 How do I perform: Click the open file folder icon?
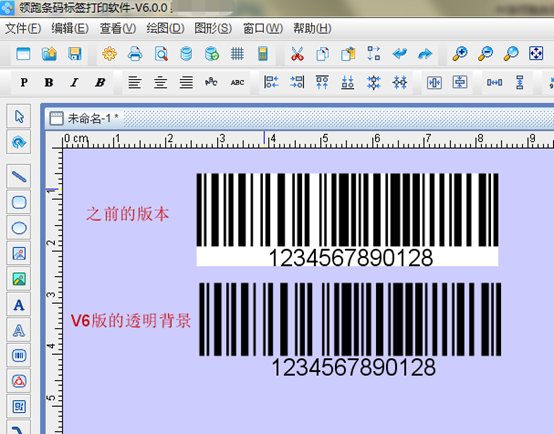point(49,54)
